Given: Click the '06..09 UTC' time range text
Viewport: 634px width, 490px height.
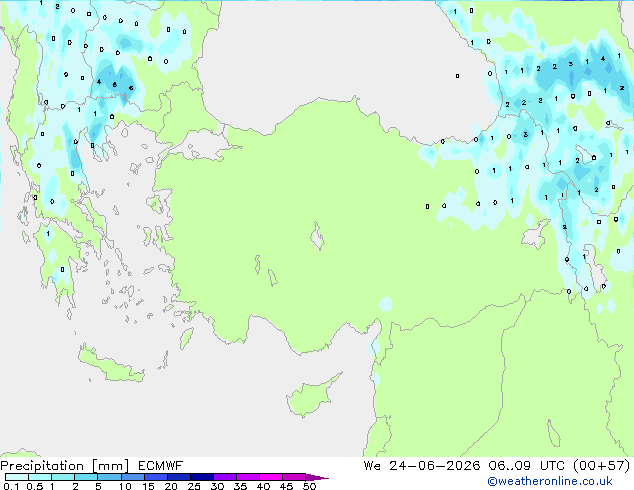Looking at the screenshot, I should coord(526,466).
